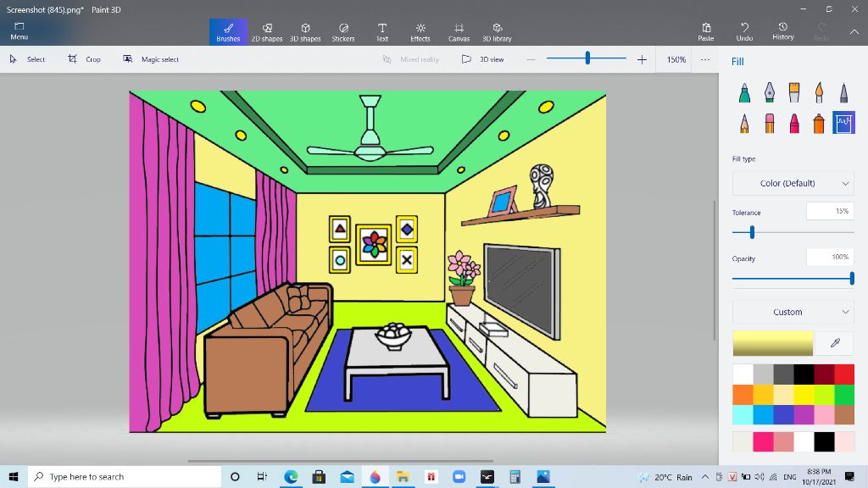Image resolution: width=868 pixels, height=488 pixels.
Task: Choose the brown color swatch
Action: [844, 414]
